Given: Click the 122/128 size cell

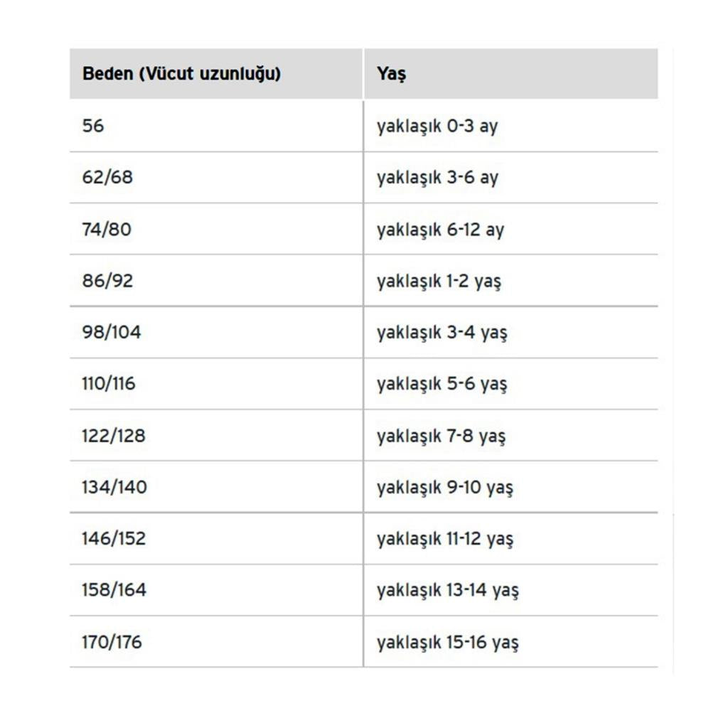Looking at the screenshot, I should (x=113, y=435).
